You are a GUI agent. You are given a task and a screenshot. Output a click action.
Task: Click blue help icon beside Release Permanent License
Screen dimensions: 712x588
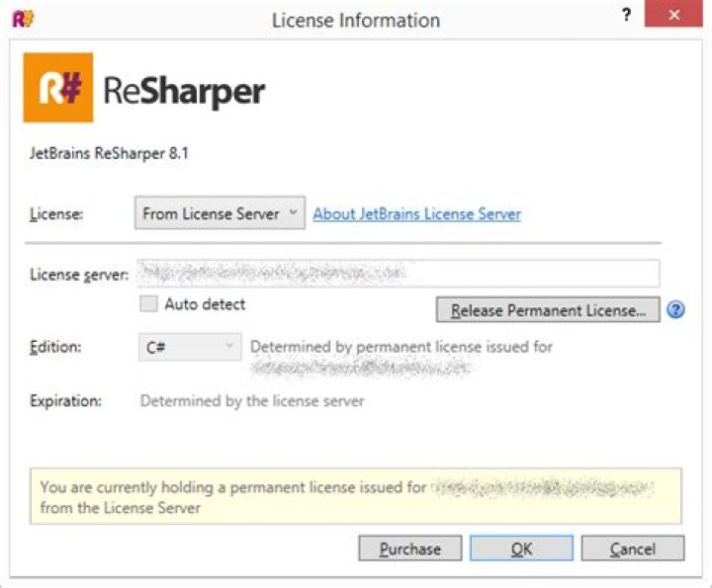(x=675, y=310)
